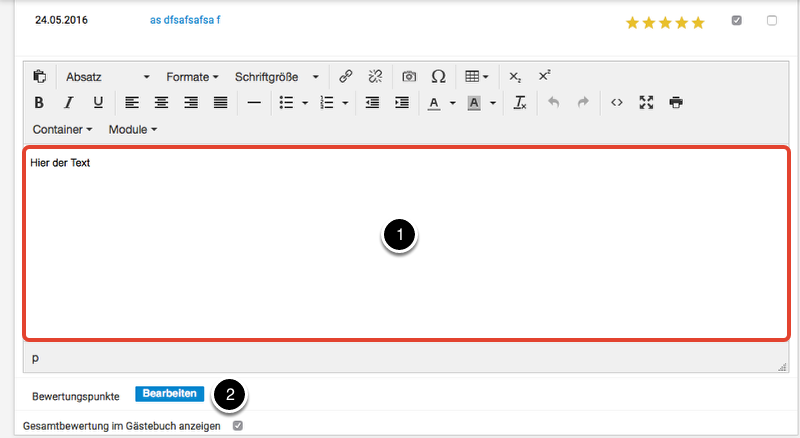
Task: Open the Absatz paragraph dropdown
Action: tap(107, 76)
